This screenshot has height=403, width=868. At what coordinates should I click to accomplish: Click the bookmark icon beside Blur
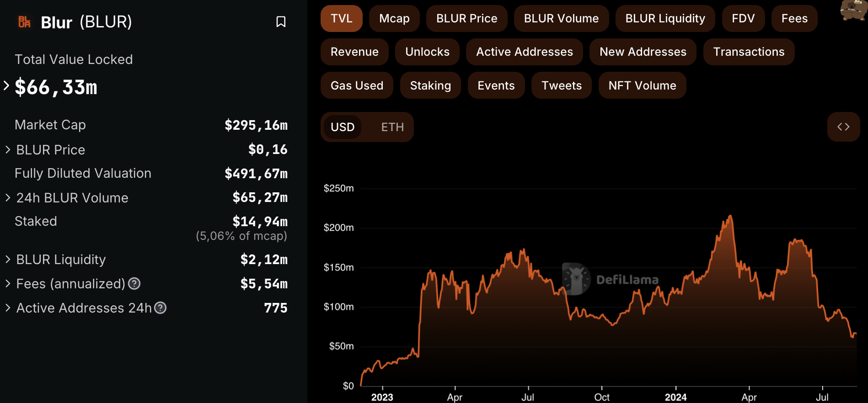(281, 21)
